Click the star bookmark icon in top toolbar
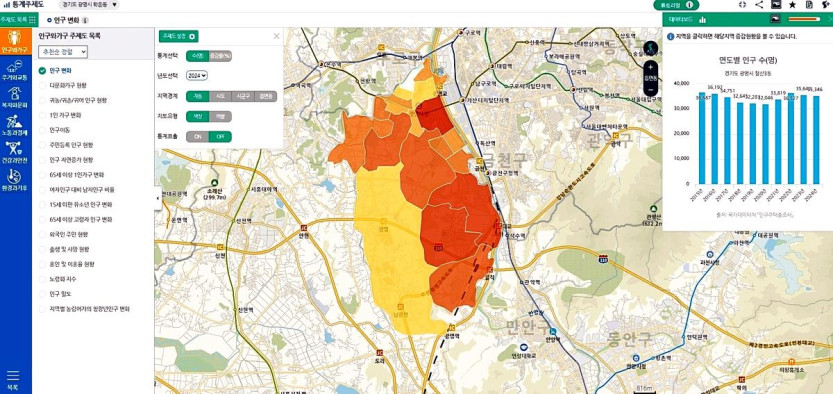The height and width of the screenshot is (394, 833). pyautogui.click(x=792, y=4)
